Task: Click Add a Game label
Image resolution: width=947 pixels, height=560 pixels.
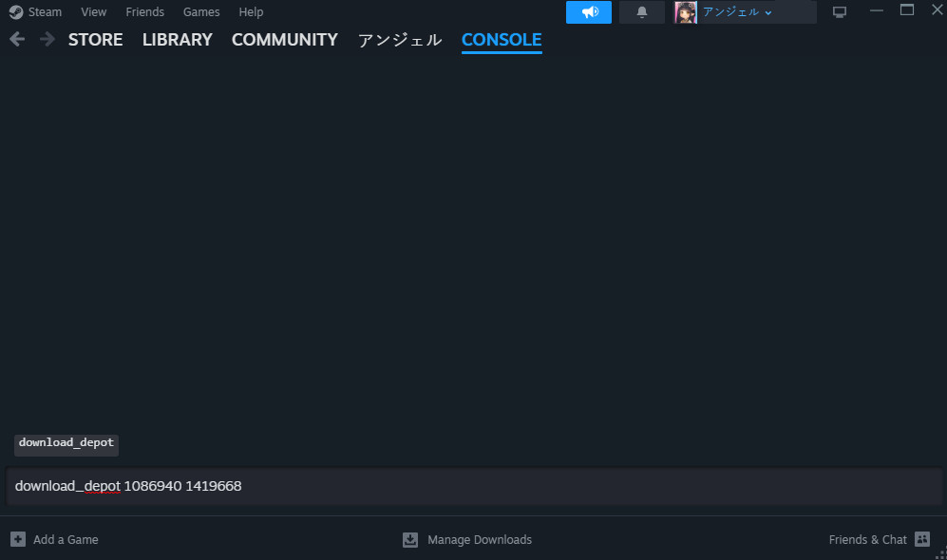Action: 66,539
